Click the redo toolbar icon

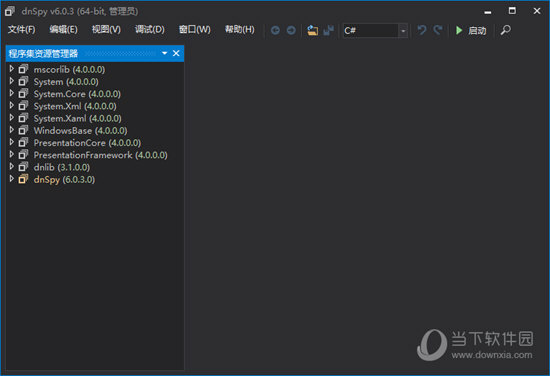point(437,30)
